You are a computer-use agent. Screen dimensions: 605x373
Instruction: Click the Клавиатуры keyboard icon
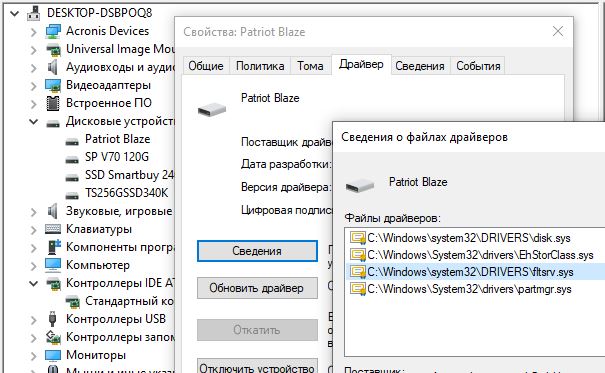point(53,229)
